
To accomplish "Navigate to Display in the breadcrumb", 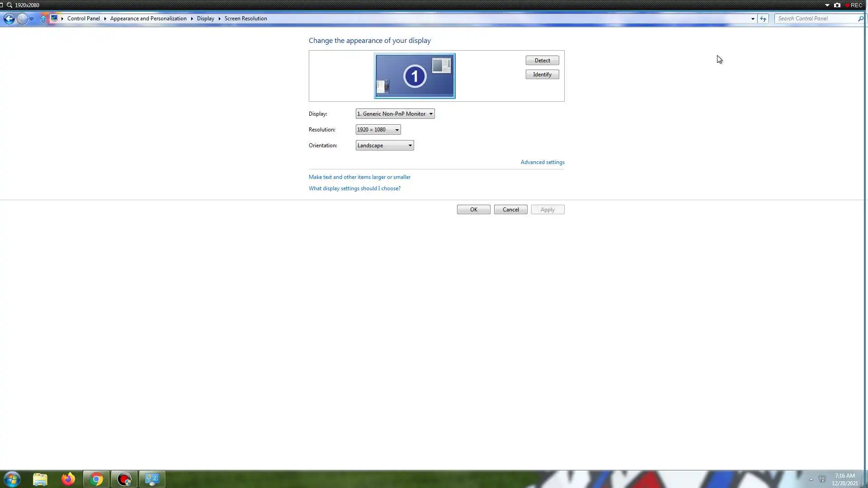I will point(205,19).
